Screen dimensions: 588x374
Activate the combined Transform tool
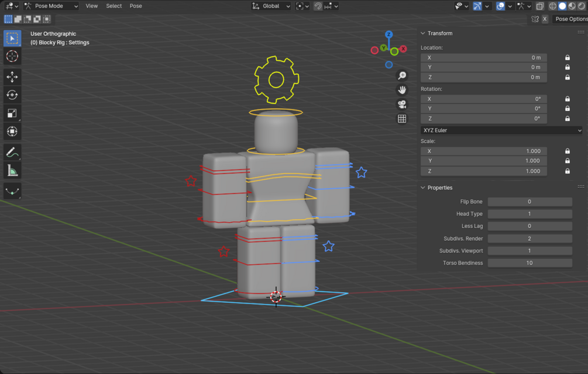tap(12, 131)
